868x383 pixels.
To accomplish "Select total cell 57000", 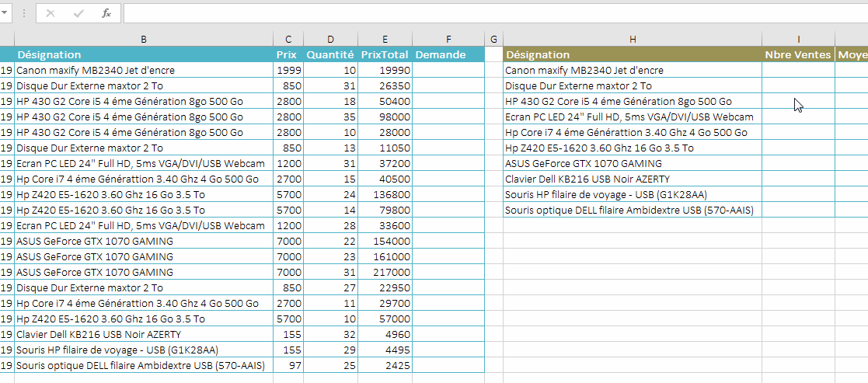I will coord(385,319).
